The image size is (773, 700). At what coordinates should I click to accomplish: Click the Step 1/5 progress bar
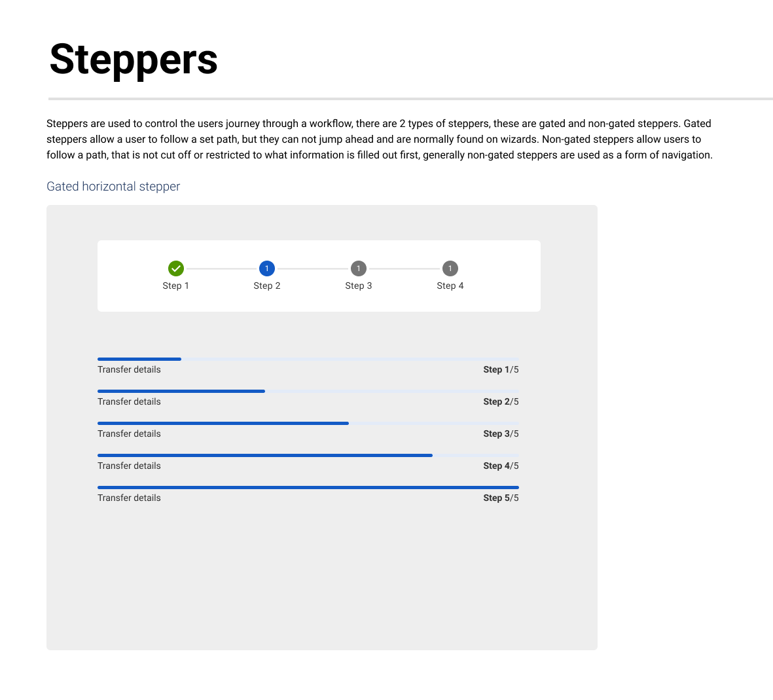308,359
